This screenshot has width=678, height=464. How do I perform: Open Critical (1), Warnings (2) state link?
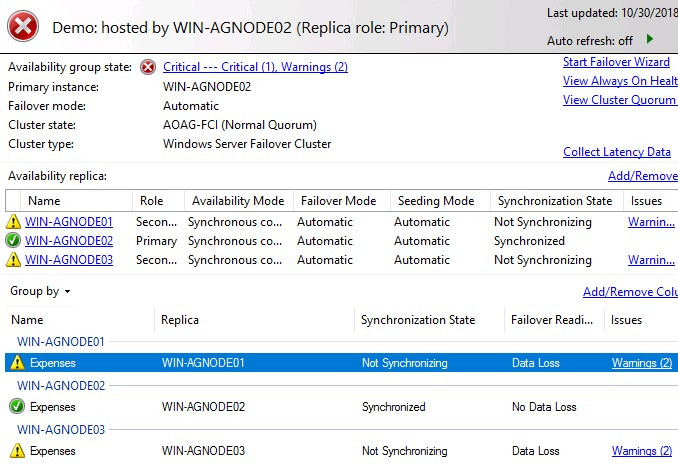(255, 67)
